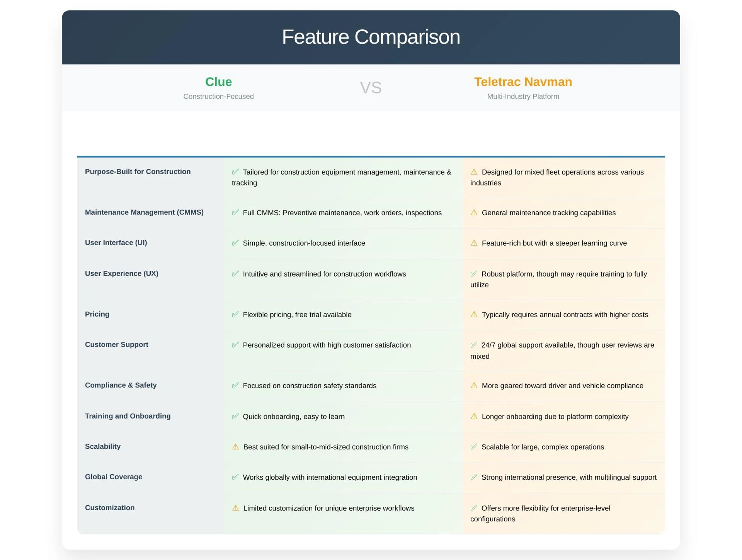Image resolution: width=742 pixels, height=560 pixels.
Task: Click the Global Coverage row label
Action: pyautogui.click(x=114, y=477)
